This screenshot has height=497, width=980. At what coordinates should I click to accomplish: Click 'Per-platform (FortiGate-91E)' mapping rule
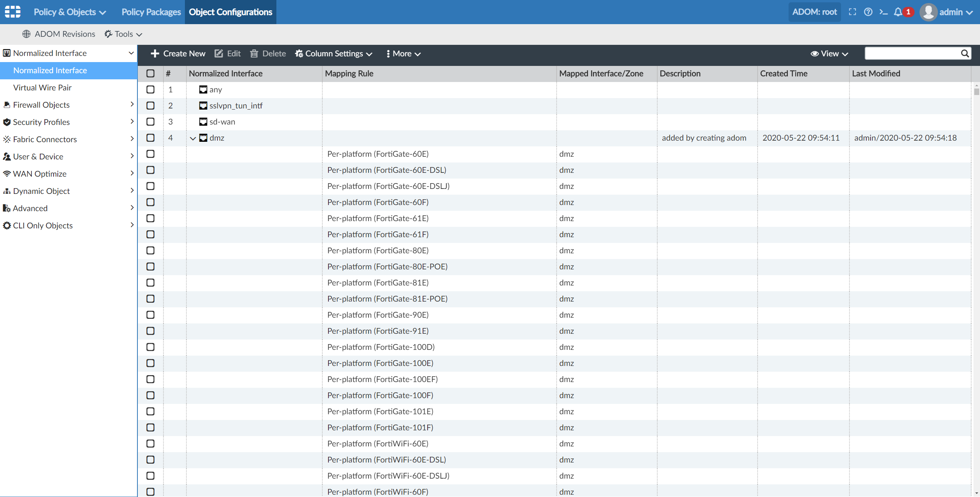(378, 331)
